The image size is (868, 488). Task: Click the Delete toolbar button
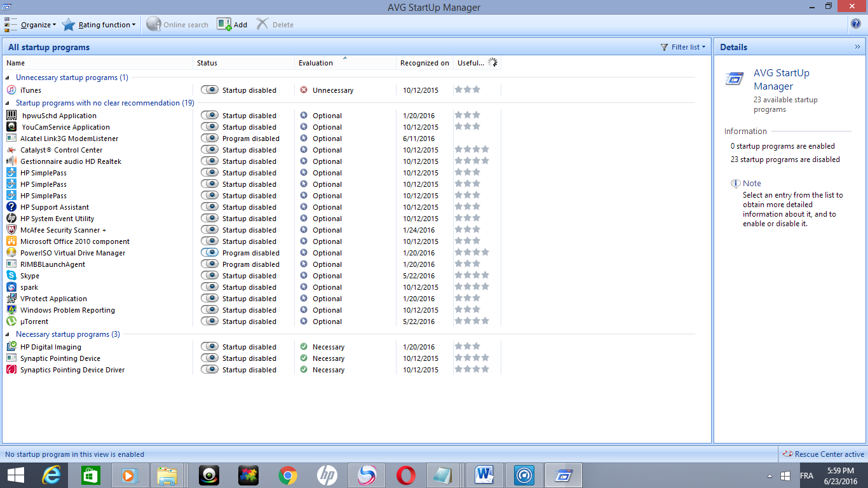(275, 25)
